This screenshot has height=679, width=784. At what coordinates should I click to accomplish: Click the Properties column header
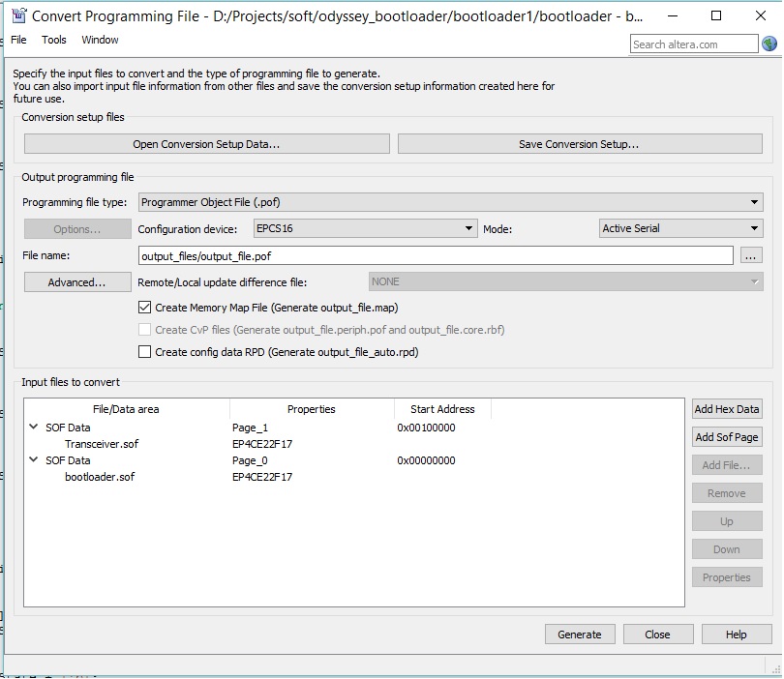(x=312, y=409)
